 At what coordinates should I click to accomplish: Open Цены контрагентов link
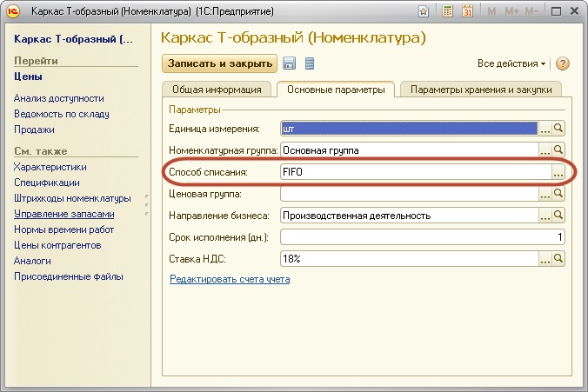57,245
